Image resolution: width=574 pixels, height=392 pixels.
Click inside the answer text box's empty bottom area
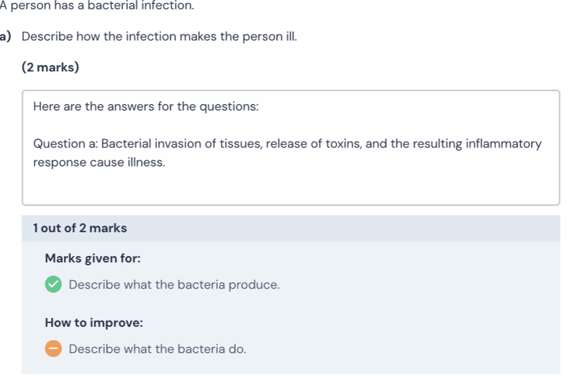(x=291, y=187)
